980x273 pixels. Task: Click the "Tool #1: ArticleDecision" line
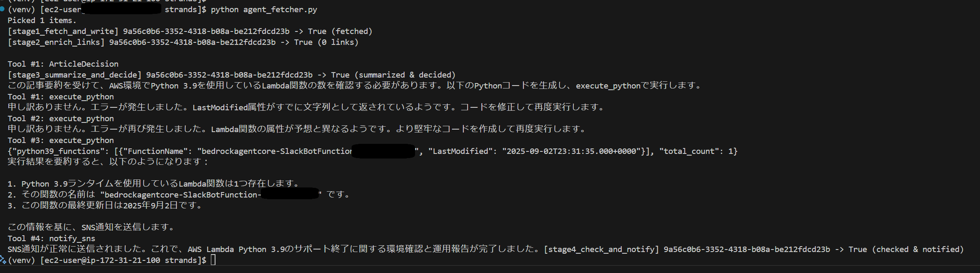pyautogui.click(x=63, y=64)
